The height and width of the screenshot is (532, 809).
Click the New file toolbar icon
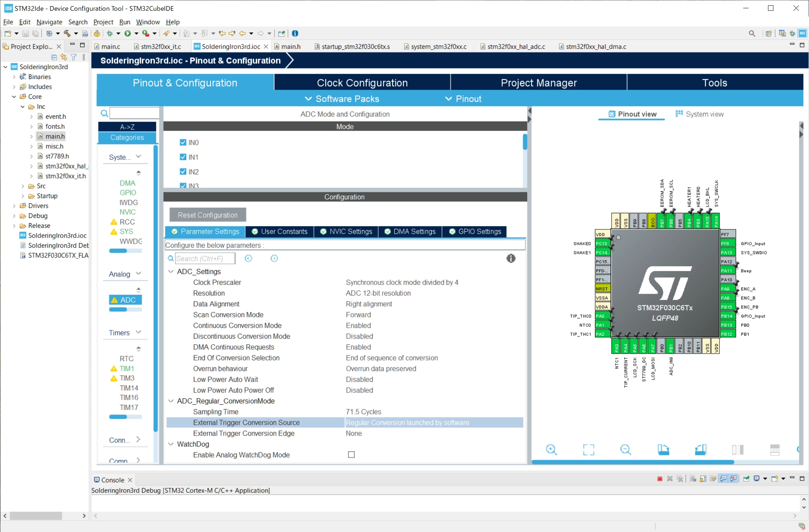(8, 33)
